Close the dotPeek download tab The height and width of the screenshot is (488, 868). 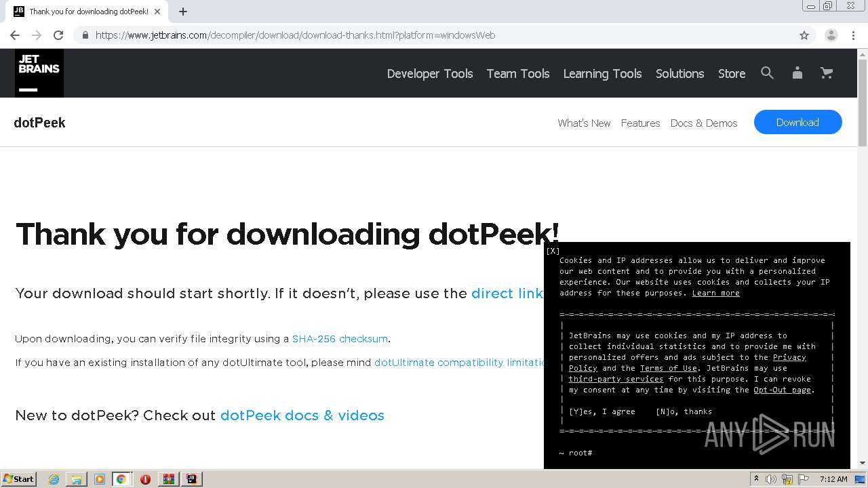(157, 12)
